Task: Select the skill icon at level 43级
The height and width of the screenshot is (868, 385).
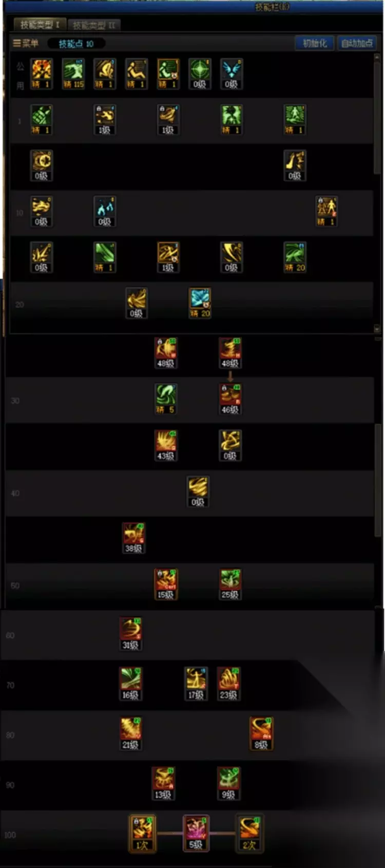Action: (165, 445)
